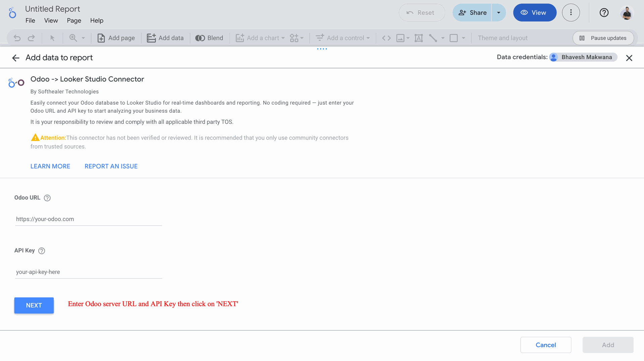Viewport: 644px width, 361px height.
Task: Click the insert image icon
Action: [400, 38]
